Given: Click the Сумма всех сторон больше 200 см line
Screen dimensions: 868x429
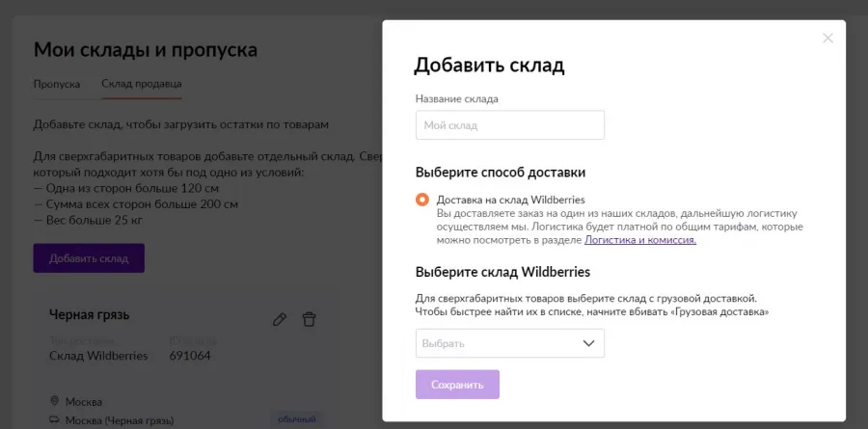Looking at the screenshot, I should tap(136, 204).
